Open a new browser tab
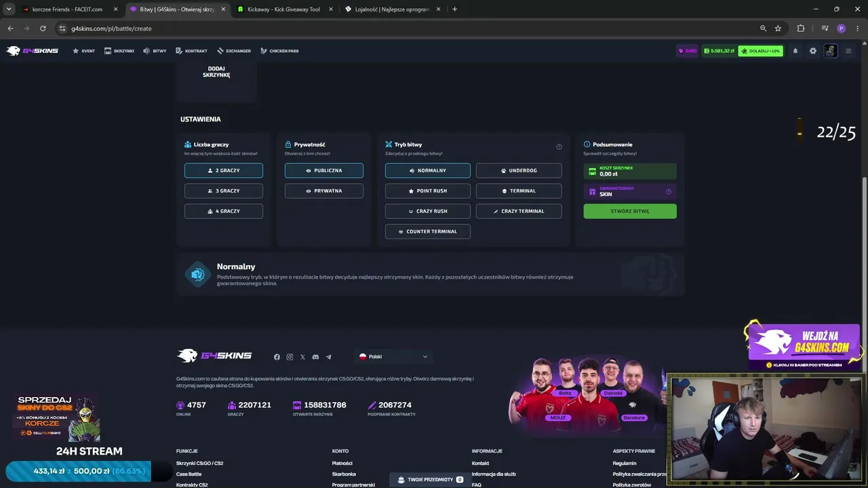 [x=454, y=9]
